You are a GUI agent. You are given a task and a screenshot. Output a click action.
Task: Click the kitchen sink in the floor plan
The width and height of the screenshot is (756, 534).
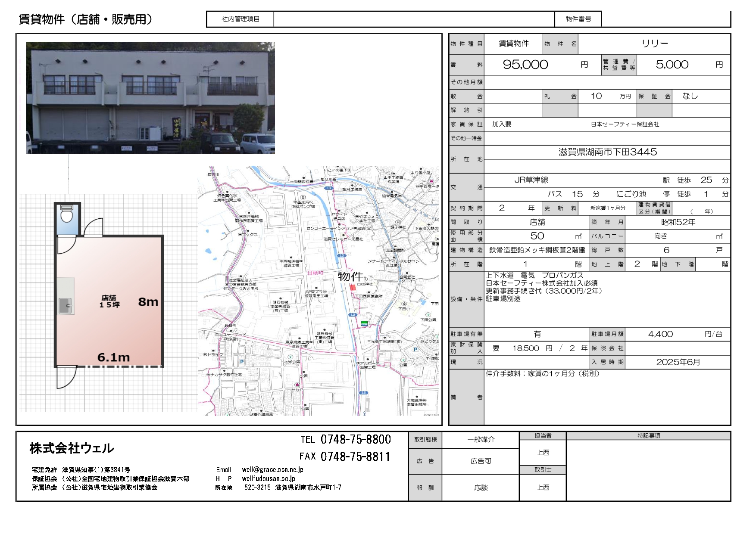click(66, 305)
